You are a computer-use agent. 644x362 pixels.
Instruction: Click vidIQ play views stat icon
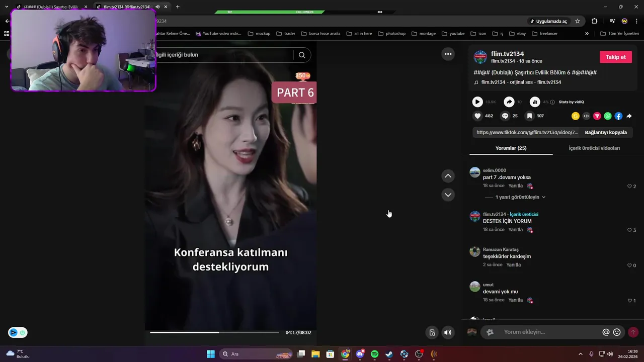point(477,102)
